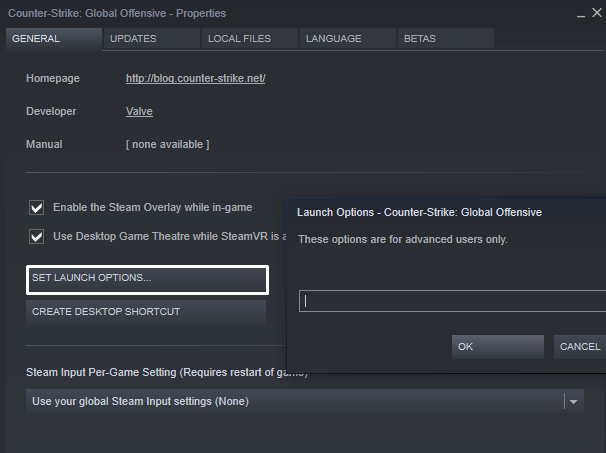Image resolution: width=606 pixels, height=453 pixels.
Task: Click SET LAUNCH OPTIONS button
Action: click(x=147, y=280)
